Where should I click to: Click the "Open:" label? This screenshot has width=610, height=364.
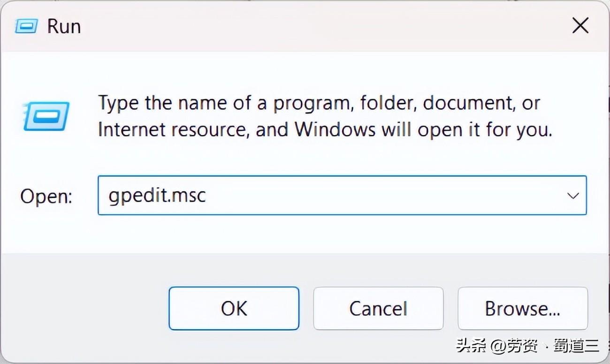(46, 197)
